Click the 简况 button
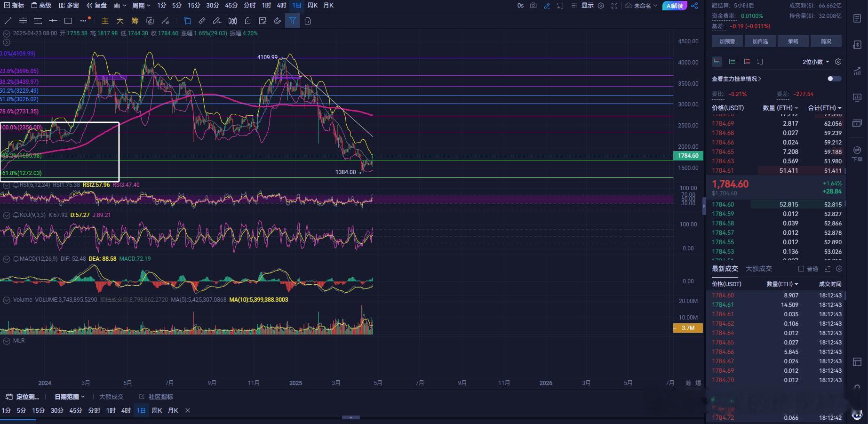 [x=826, y=41]
